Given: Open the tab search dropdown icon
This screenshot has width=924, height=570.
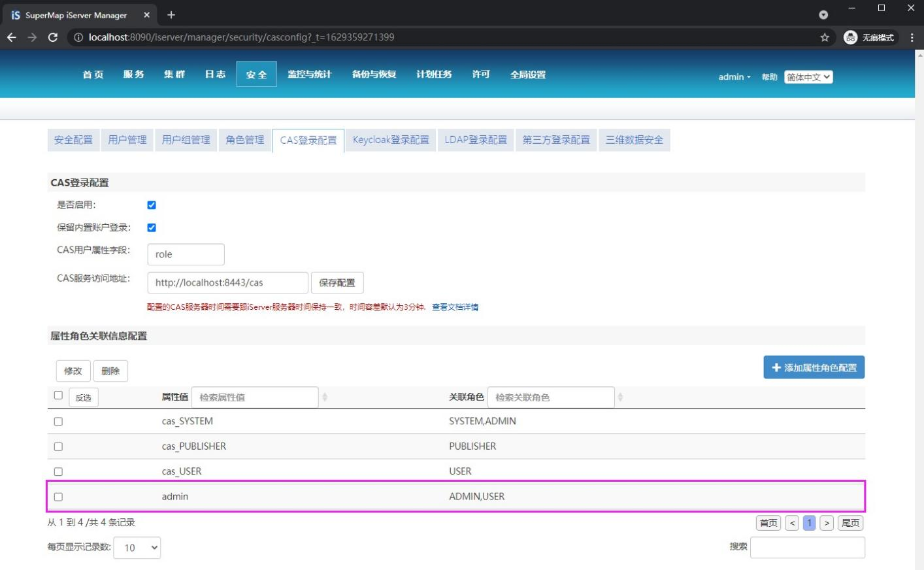Looking at the screenshot, I should 823,14.
